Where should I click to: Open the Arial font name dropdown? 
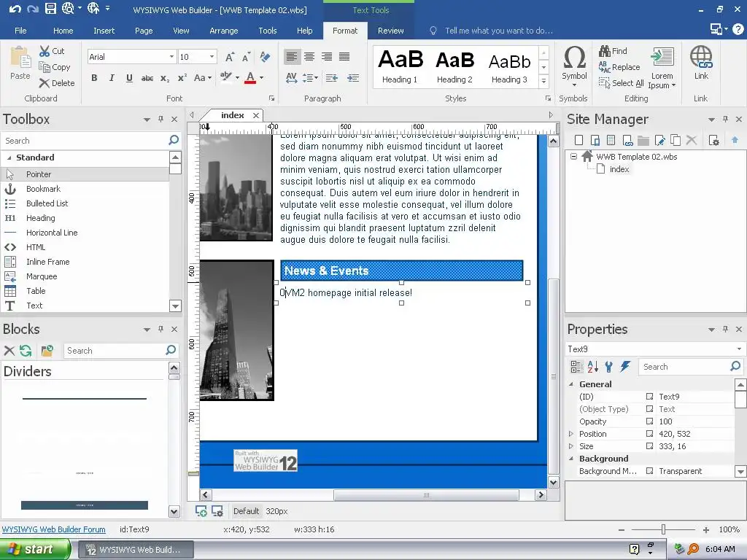171,57
